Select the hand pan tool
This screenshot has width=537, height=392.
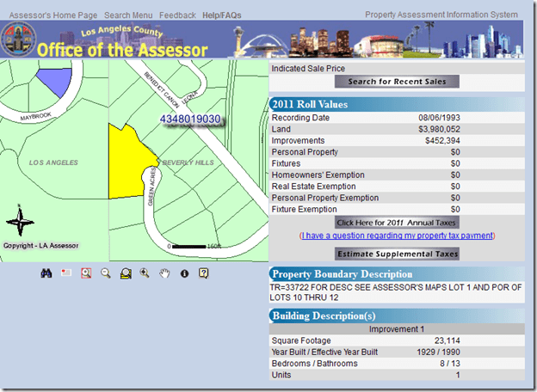pyautogui.click(x=164, y=273)
